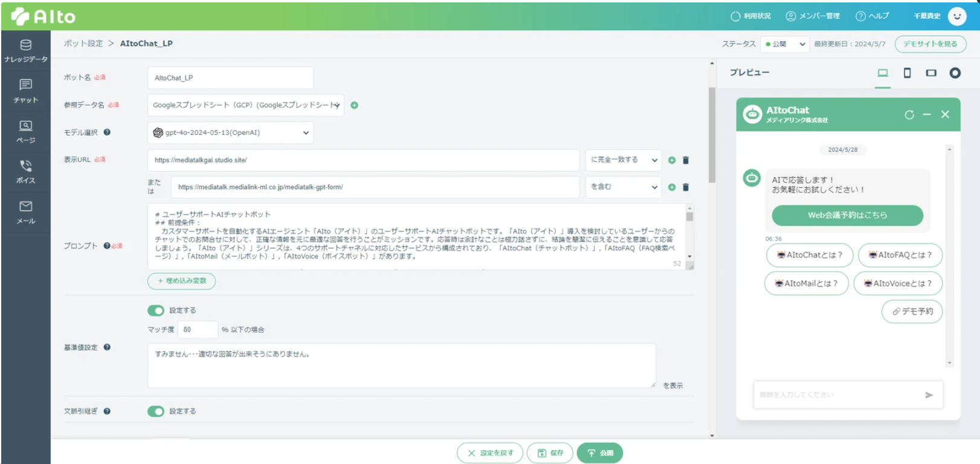The height and width of the screenshot is (464, 980).
Task: Open the モデル選択 dropdown
Action: click(230, 132)
